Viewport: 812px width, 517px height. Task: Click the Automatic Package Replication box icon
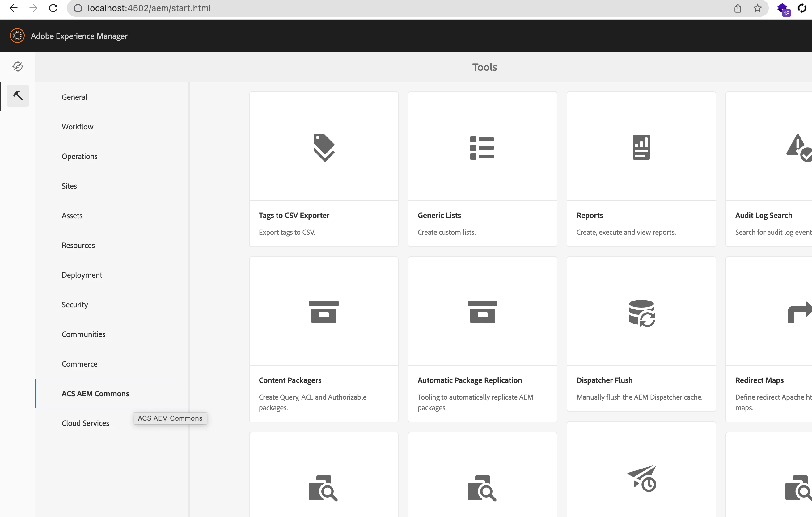pos(482,312)
